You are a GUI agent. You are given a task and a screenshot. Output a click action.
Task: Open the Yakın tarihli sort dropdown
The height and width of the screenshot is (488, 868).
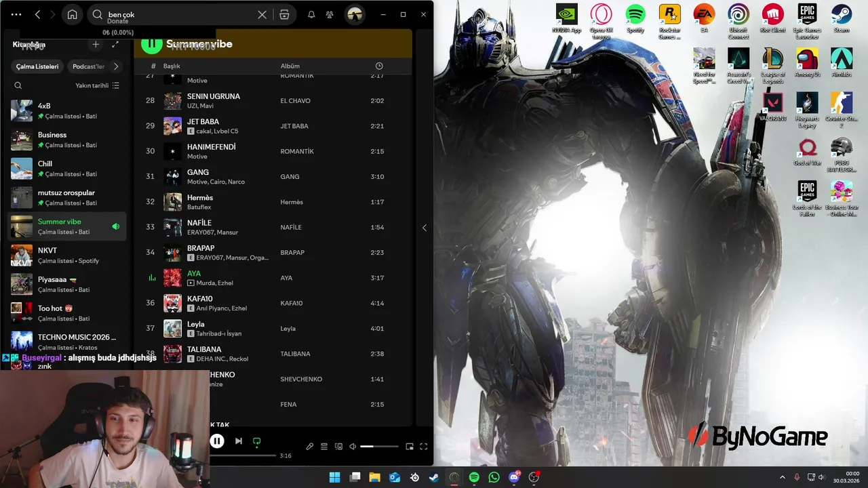point(98,85)
